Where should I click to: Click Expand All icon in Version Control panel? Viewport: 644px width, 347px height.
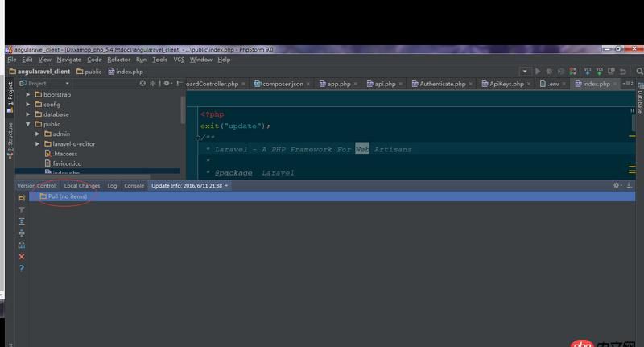click(22, 221)
